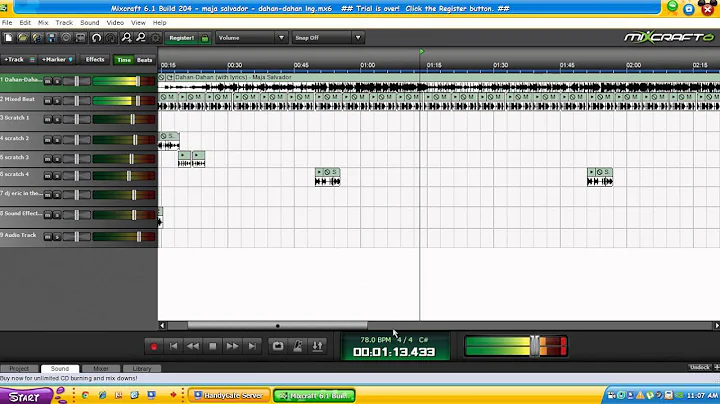720x404 pixels.
Task: Switch the timeline to Time mode
Action: click(x=124, y=60)
